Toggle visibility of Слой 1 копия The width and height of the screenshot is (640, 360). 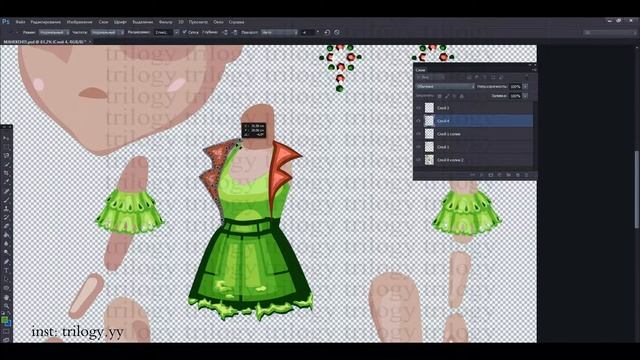[418, 134]
